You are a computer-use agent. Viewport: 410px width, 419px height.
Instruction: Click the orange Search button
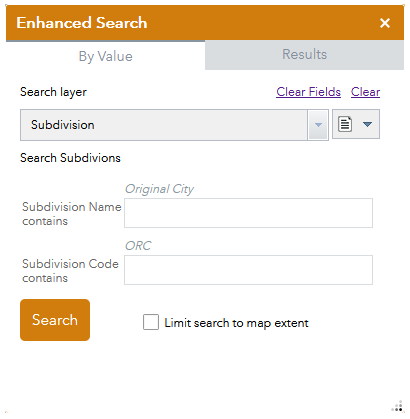(x=55, y=320)
